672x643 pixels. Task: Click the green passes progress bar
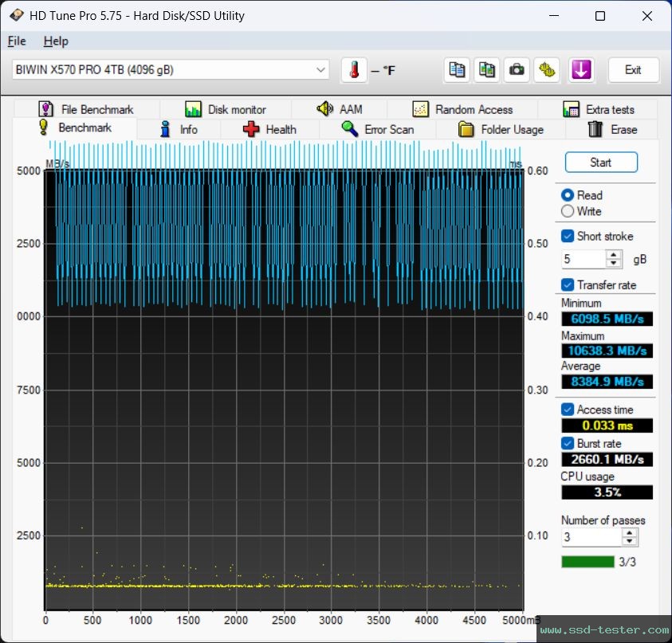point(588,562)
